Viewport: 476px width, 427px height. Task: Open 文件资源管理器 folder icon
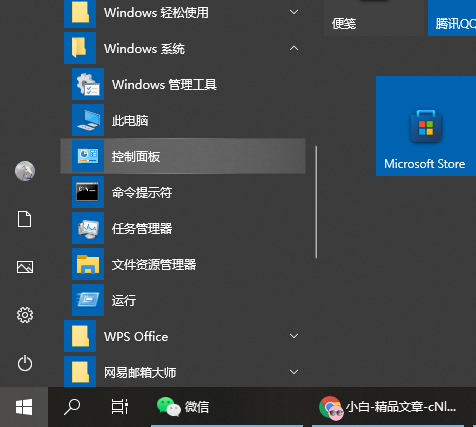point(88,264)
